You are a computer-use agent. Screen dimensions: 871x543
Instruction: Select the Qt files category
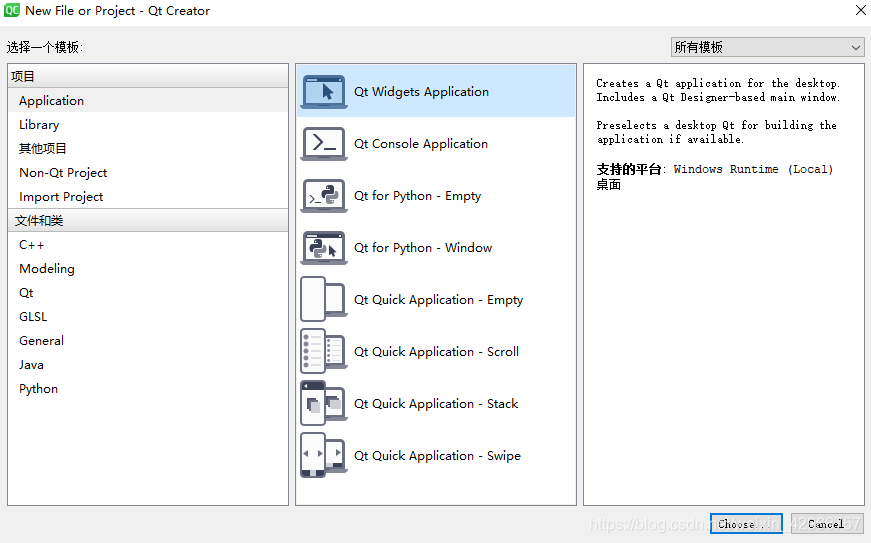148,293
